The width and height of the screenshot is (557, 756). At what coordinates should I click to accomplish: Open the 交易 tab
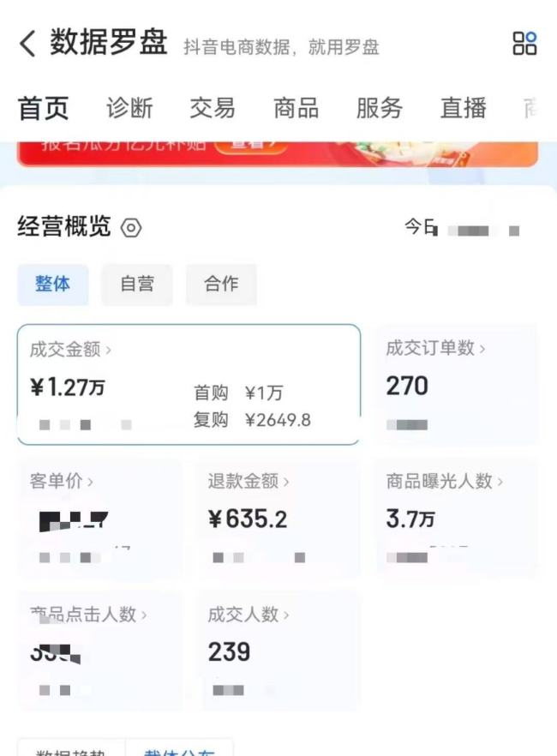[x=213, y=109]
